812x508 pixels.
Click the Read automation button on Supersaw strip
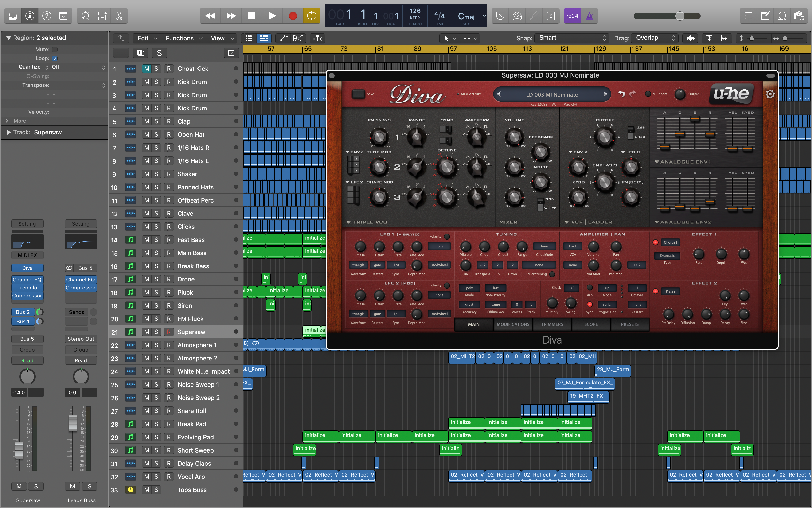click(x=27, y=360)
